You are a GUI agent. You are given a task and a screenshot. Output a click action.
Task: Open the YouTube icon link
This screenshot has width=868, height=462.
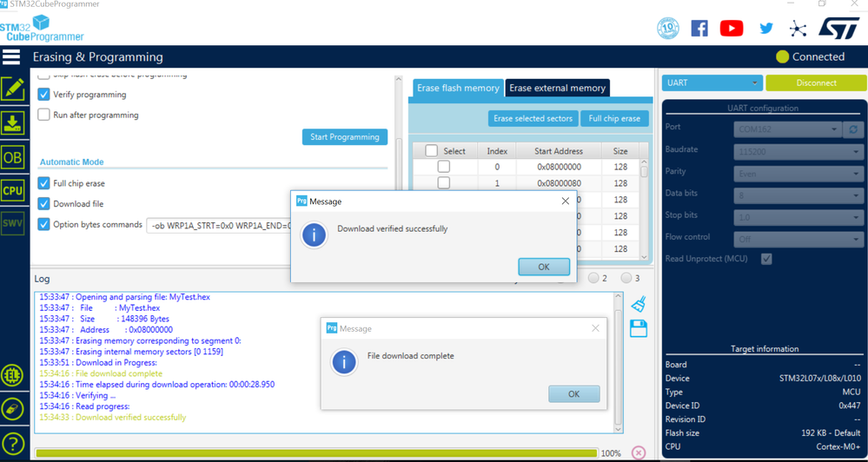(x=732, y=28)
